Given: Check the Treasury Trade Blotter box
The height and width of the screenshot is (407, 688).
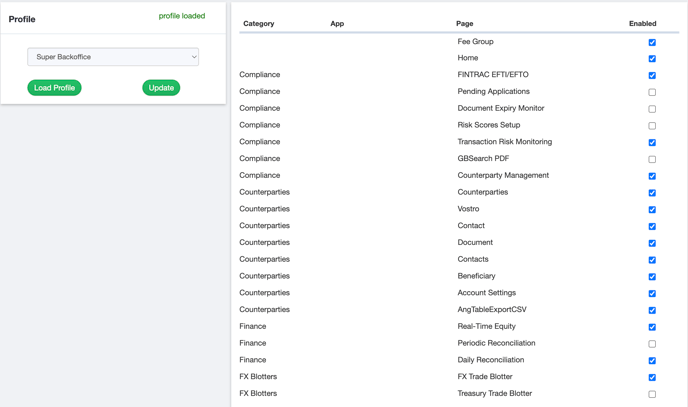Looking at the screenshot, I should tap(652, 394).
